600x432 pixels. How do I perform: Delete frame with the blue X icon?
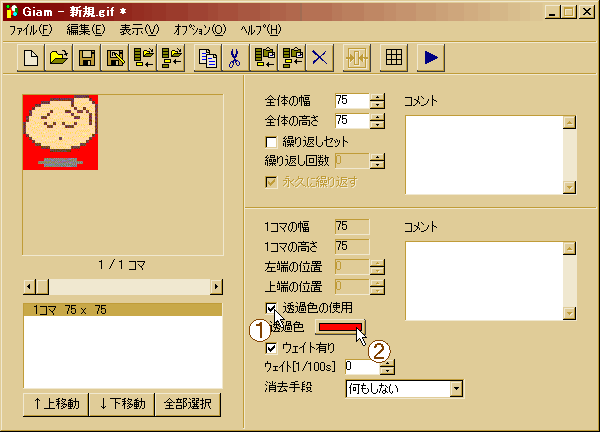coord(320,57)
